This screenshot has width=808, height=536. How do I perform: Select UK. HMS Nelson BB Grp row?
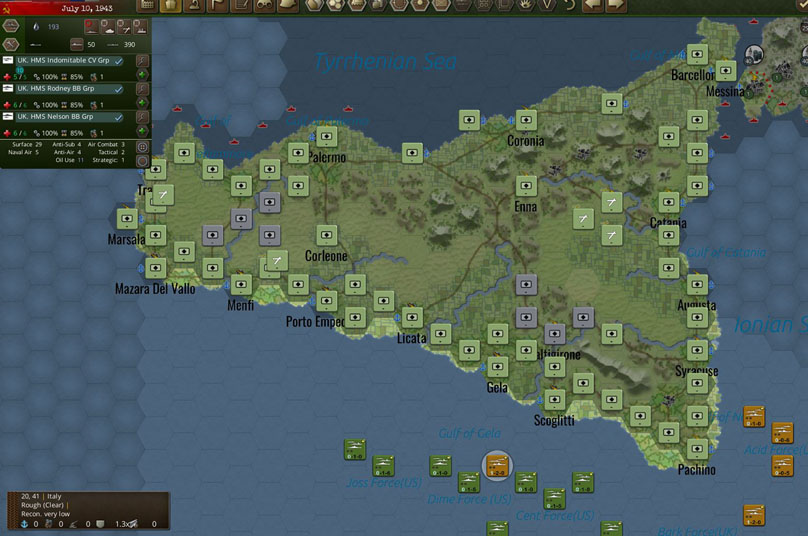pyautogui.click(x=68, y=117)
